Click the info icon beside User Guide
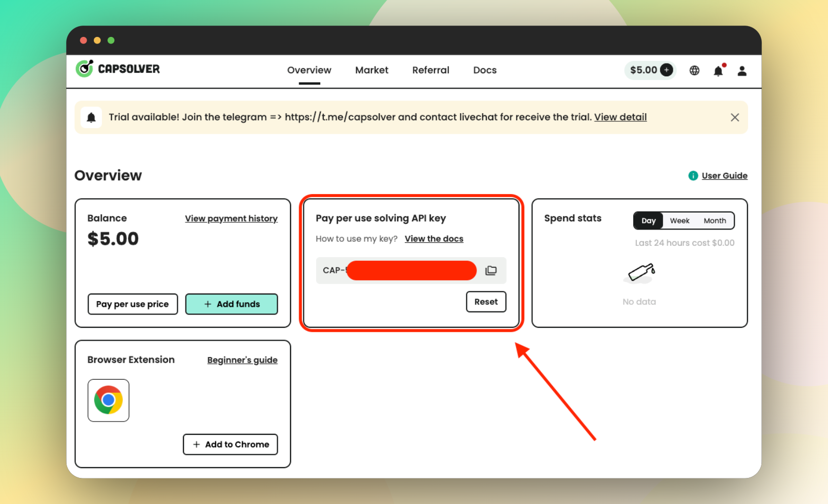The height and width of the screenshot is (504, 828). [693, 175]
